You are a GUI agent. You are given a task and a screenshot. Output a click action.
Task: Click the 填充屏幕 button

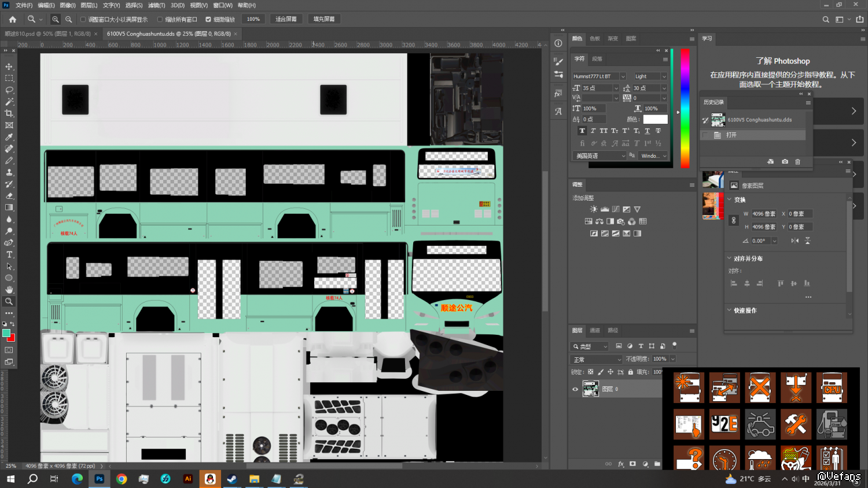coord(324,19)
